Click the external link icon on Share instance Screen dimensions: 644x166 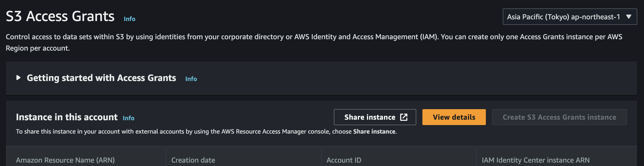pos(404,117)
